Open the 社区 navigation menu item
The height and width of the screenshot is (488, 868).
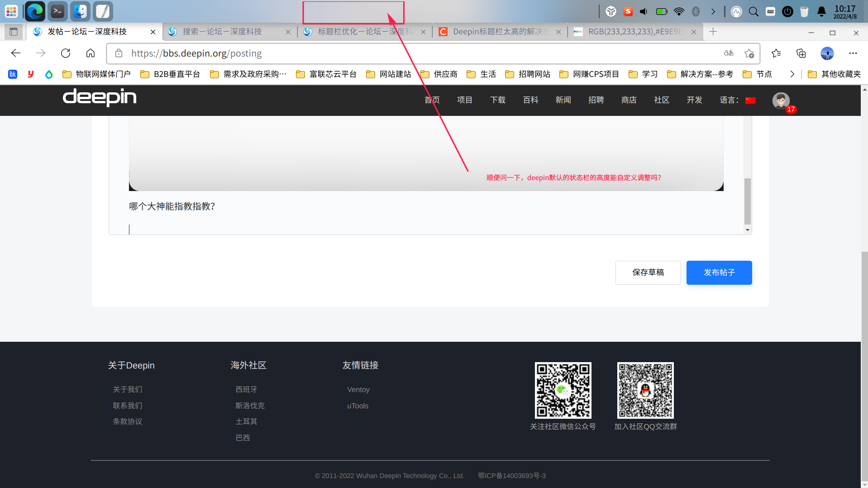[661, 100]
